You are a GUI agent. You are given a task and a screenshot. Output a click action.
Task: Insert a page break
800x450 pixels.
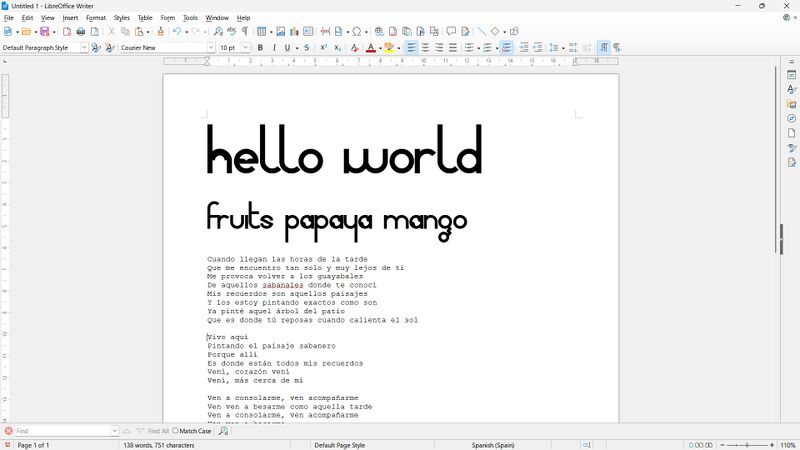[x=326, y=32]
